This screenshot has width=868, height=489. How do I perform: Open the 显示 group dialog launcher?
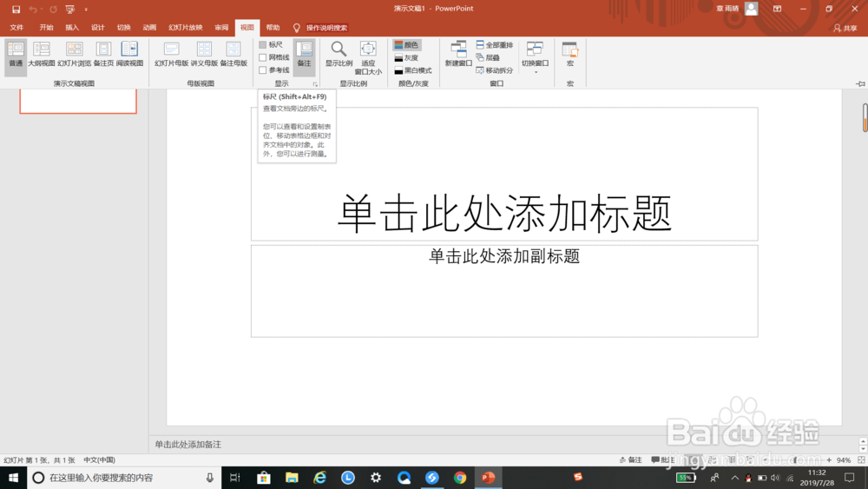(x=315, y=84)
